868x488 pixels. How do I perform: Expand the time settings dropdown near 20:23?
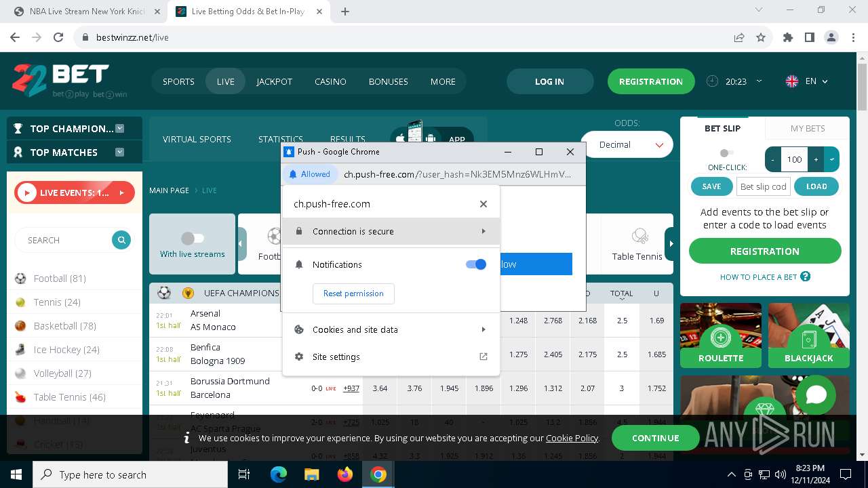(759, 81)
